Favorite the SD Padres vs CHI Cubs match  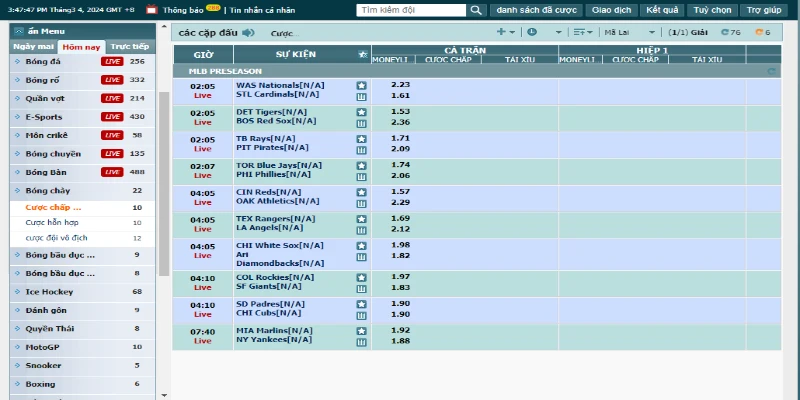click(361, 304)
